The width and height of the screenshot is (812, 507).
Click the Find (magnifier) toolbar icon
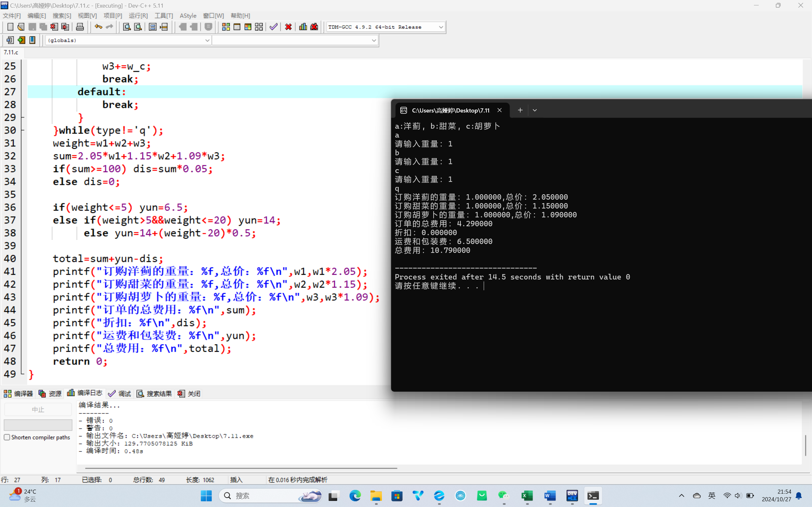[127, 27]
